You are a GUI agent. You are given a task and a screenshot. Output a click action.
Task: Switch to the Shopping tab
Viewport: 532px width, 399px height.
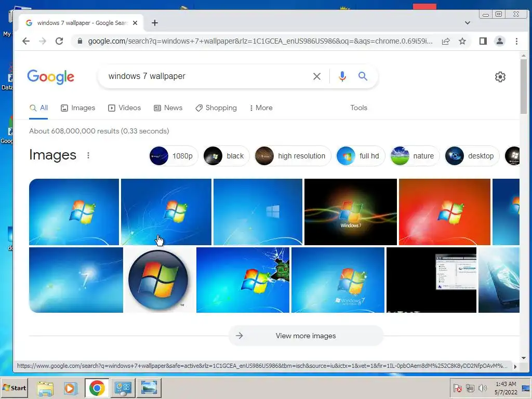[216, 108]
